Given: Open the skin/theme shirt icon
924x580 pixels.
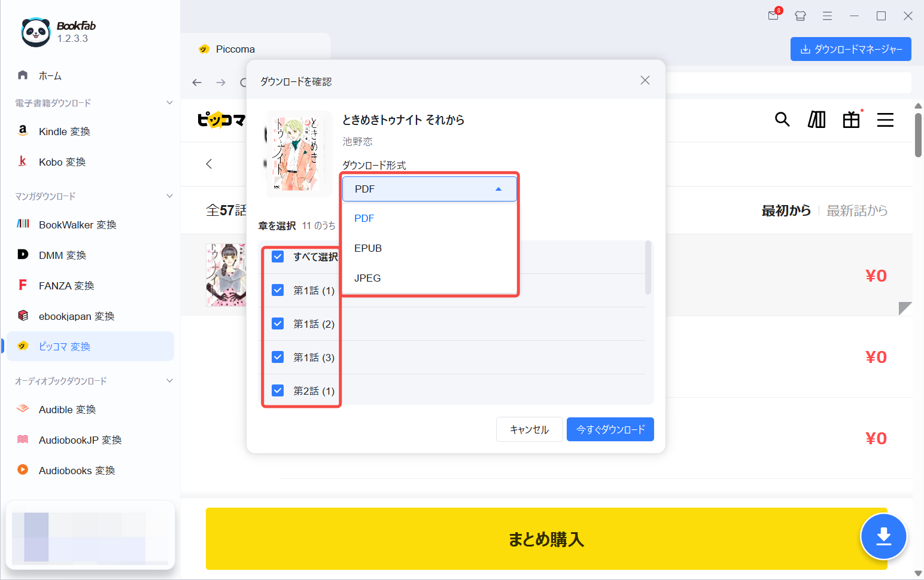Looking at the screenshot, I should [800, 16].
